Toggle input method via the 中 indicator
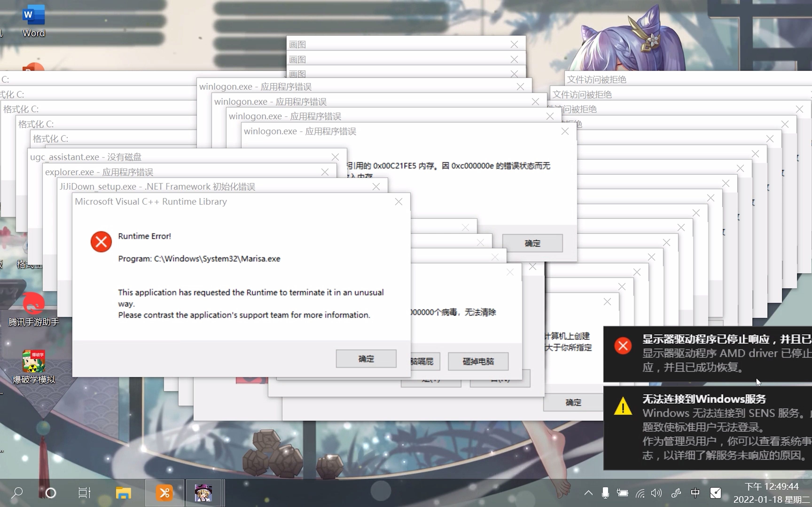The image size is (812, 507). pos(695,493)
